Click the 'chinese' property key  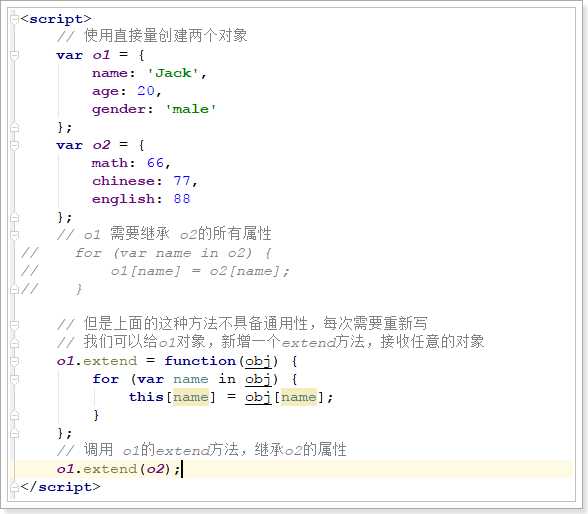123,181
